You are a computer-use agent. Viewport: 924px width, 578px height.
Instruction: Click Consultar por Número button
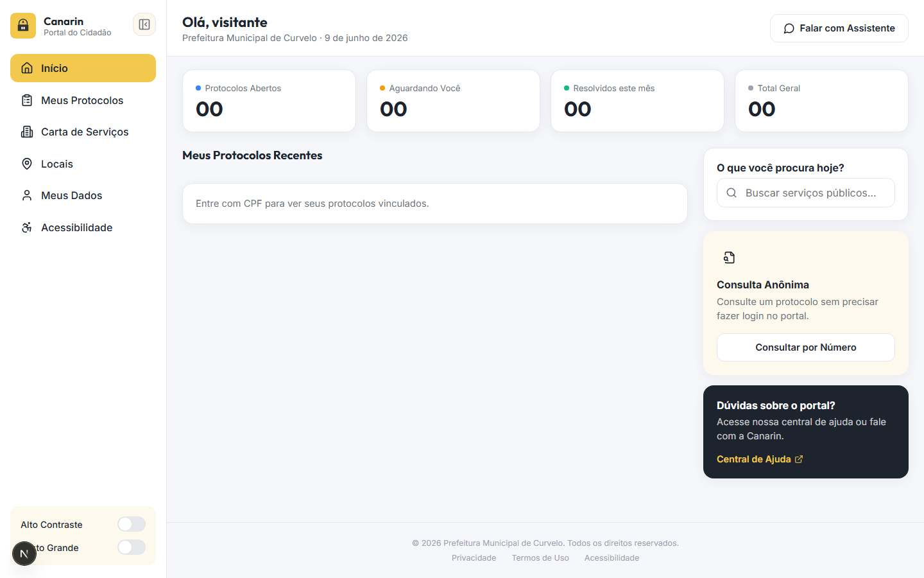(806, 347)
